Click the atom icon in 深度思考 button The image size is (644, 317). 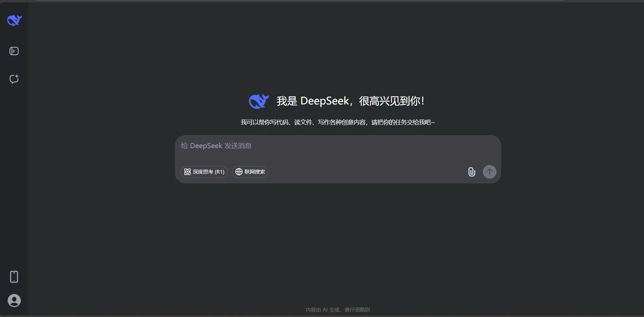[x=188, y=172]
